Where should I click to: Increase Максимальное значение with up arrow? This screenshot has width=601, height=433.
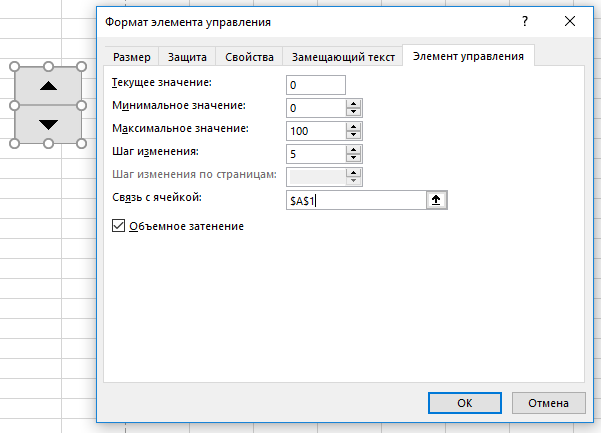coord(353,127)
